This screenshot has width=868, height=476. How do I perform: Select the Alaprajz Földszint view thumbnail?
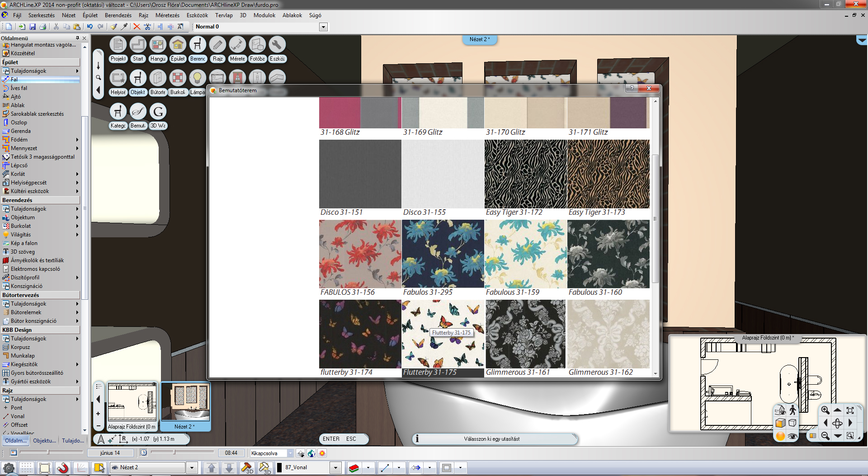click(x=132, y=402)
